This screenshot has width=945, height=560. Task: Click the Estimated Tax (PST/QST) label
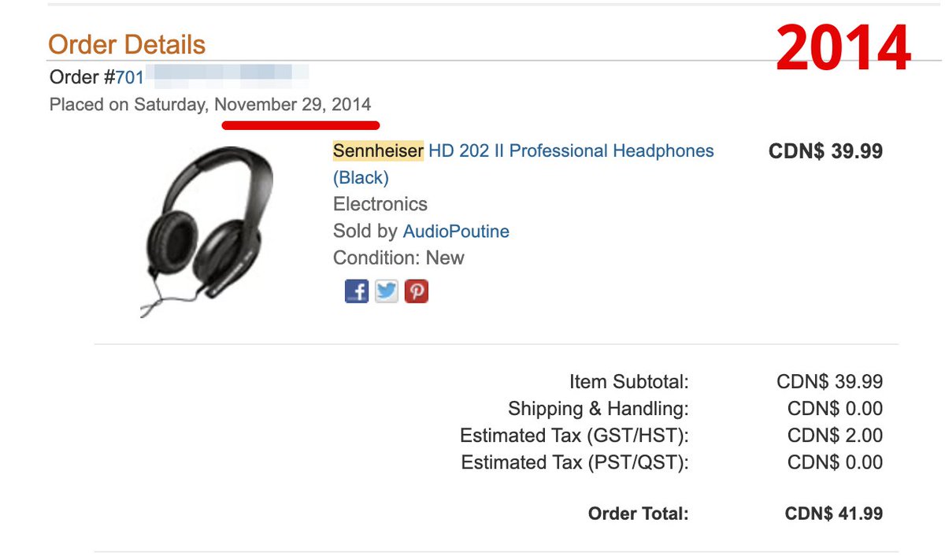click(574, 462)
